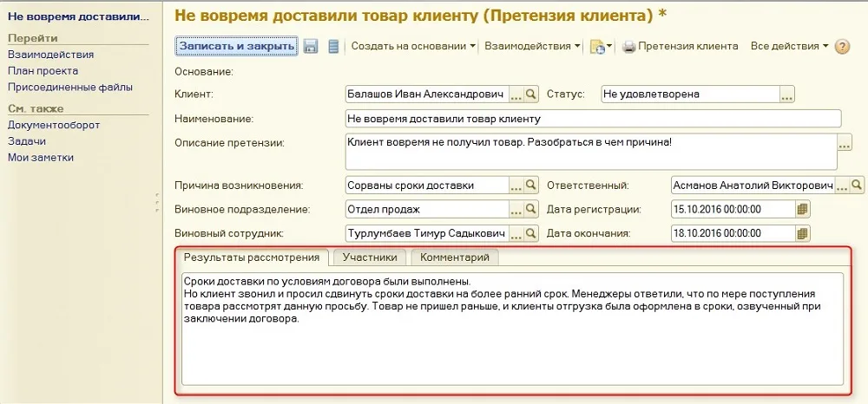Click the ellipsis button for Виновный сотрудник

(x=516, y=233)
